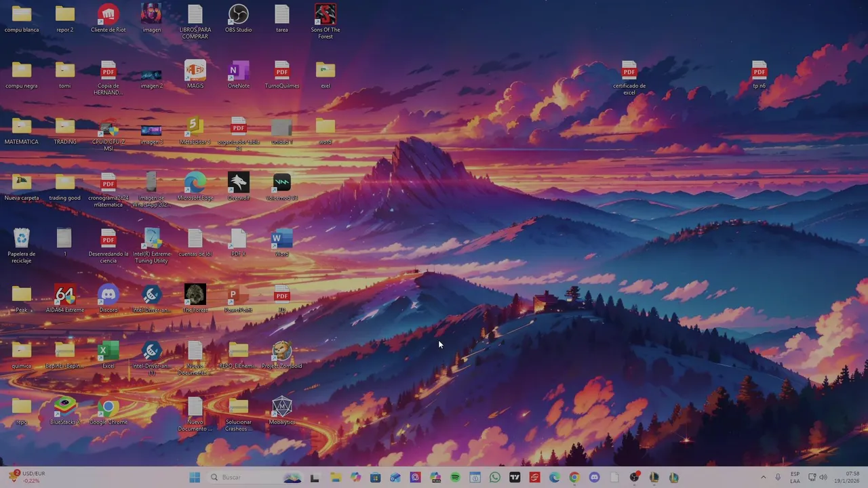Select the quimica folder
The width and height of the screenshot is (868, 488).
[22, 355]
